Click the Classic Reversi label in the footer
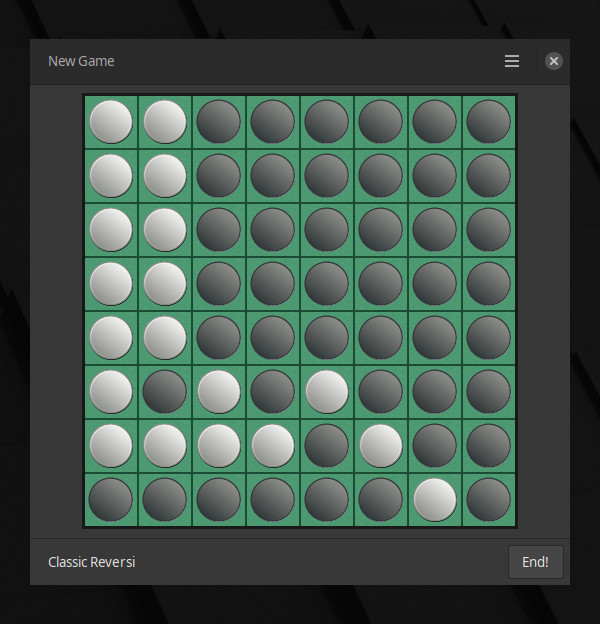Screen dimensions: 600x624 pyautogui.click(x=91, y=562)
